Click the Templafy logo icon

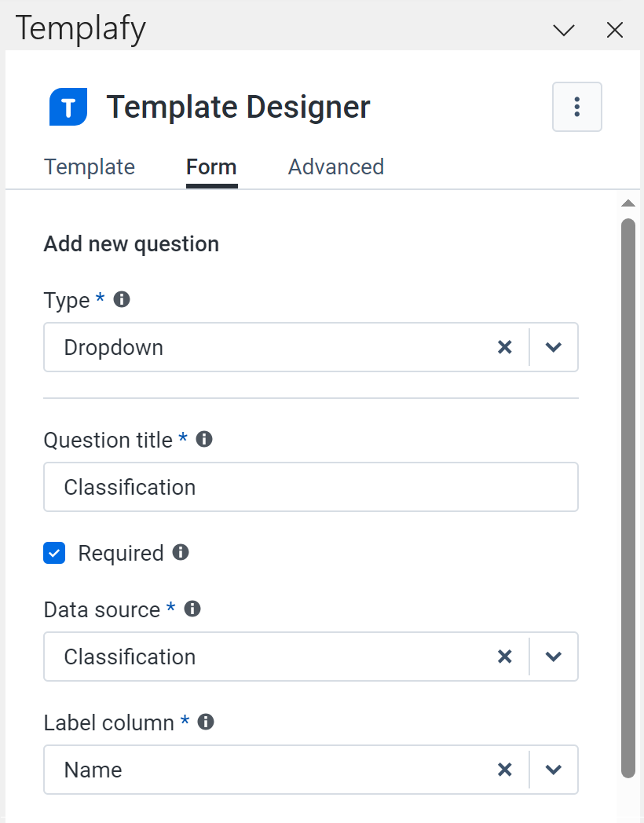coord(68,107)
